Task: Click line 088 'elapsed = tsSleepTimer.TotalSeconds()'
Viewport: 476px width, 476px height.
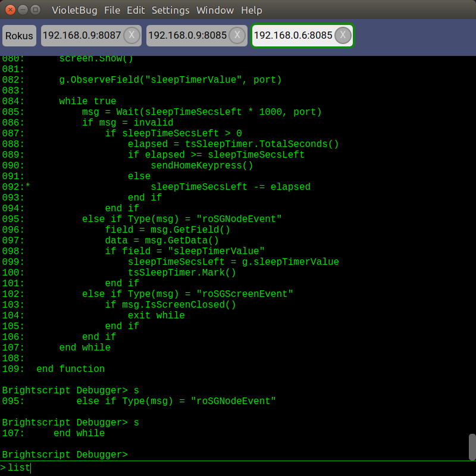Action: click(x=233, y=144)
